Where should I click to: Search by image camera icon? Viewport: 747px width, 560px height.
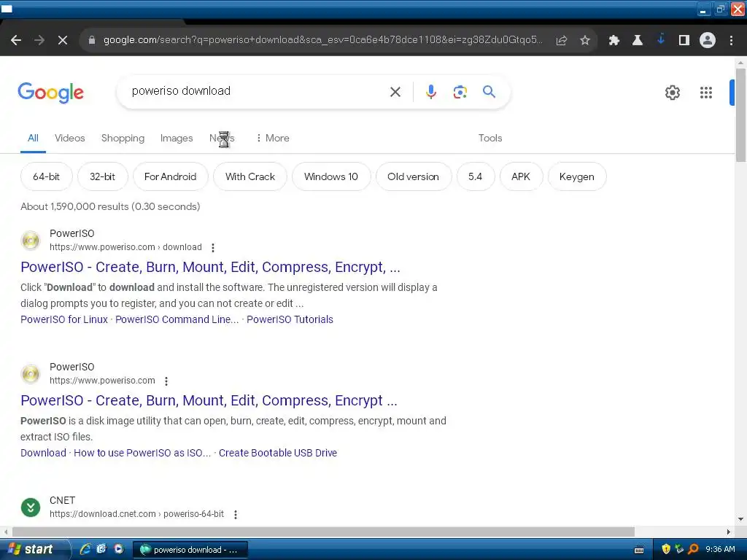click(x=460, y=92)
